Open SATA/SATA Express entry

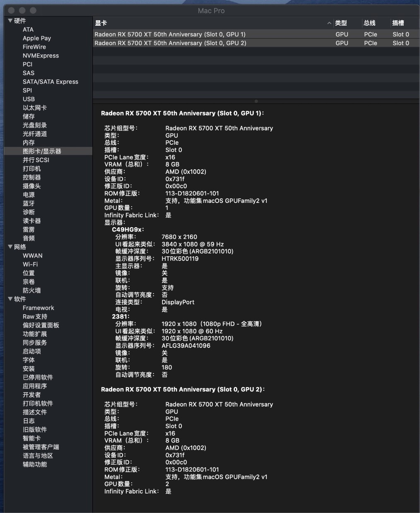pyautogui.click(x=51, y=82)
